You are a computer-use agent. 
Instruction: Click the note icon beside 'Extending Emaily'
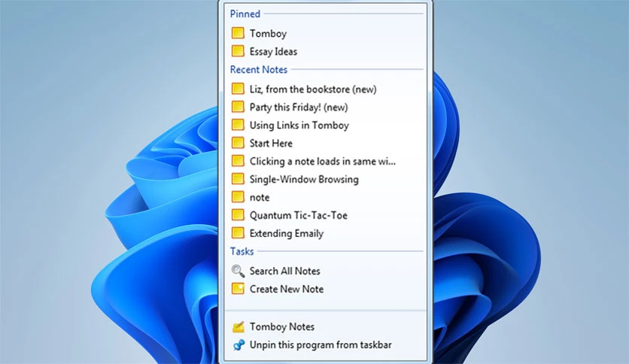point(238,233)
